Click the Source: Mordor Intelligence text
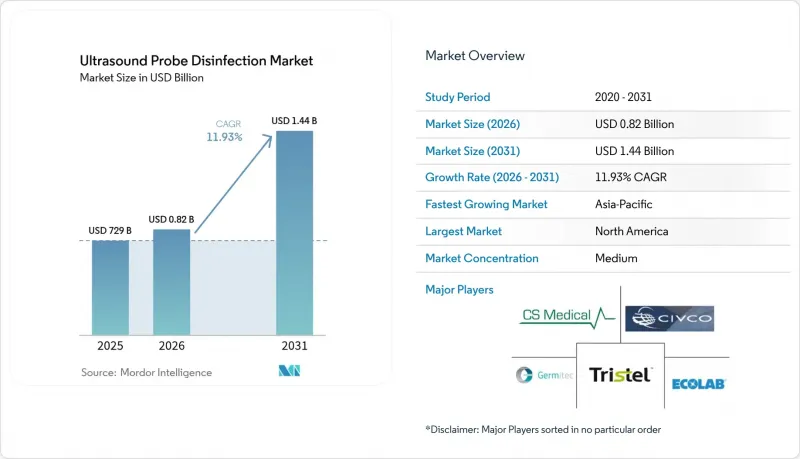The image size is (800, 459). click(146, 373)
